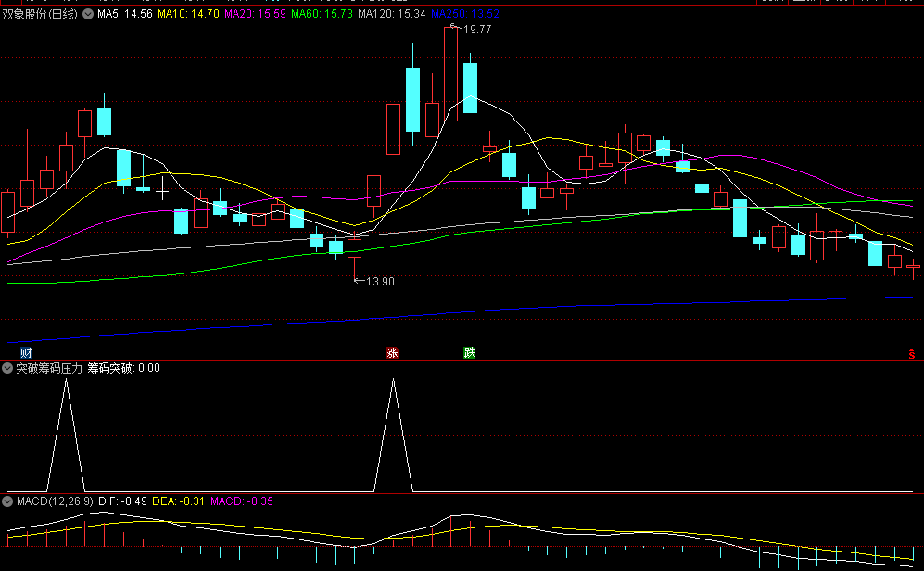Viewport: 924px width, 571px height.
Task: Click the magenta MACD: -0.35 value
Action: point(242,501)
